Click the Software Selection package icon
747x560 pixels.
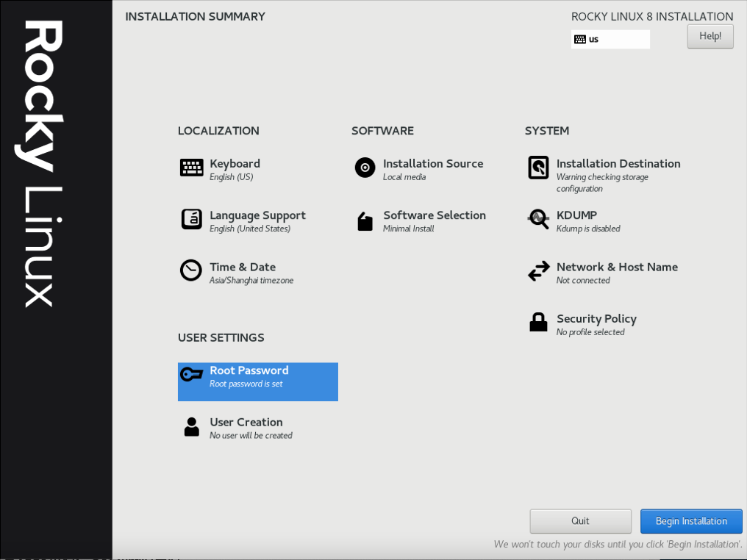365,221
